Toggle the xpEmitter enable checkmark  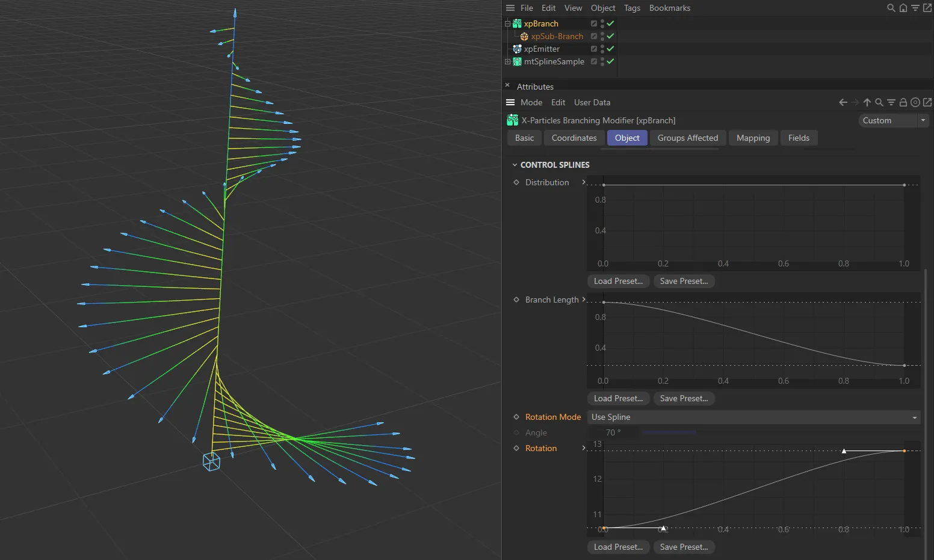[x=610, y=49]
